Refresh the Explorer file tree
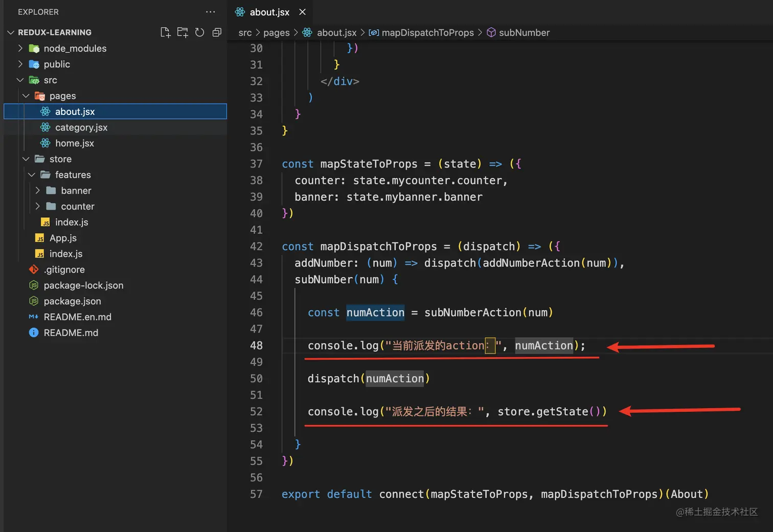Screen dimensions: 773x532 tap(200, 32)
